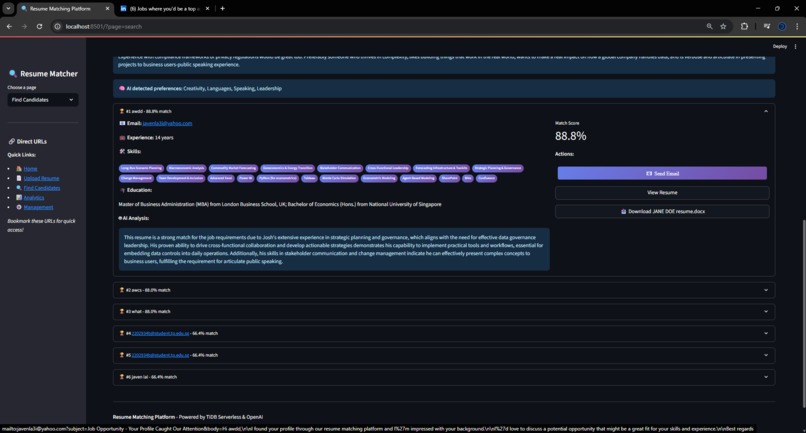This screenshot has height=433, width=806.
Task: Click the zoom magnifier icon in address bar
Action: click(709, 26)
